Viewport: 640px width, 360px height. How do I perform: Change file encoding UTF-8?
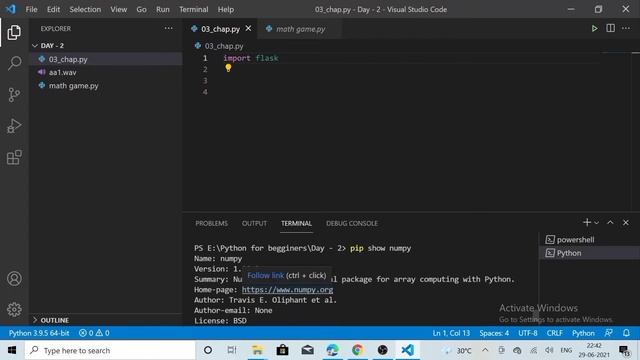pyautogui.click(x=528, y=333)
